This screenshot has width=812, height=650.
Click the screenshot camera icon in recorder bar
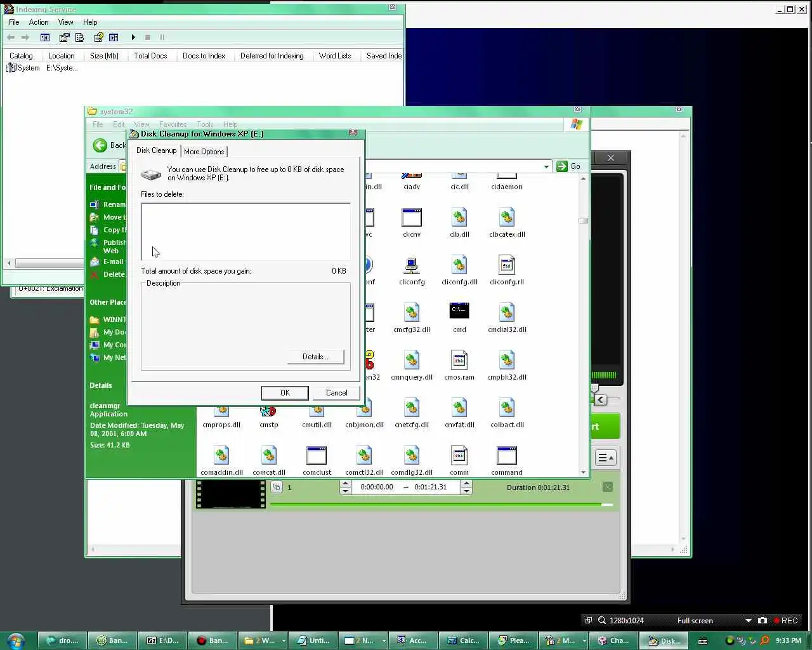tap(763, 620)
